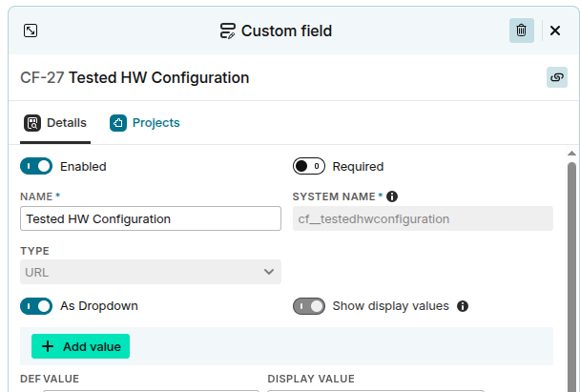The height and width of the screenshot is (392, 580).
Task: Click the custom field header icon
Action: 227,31
